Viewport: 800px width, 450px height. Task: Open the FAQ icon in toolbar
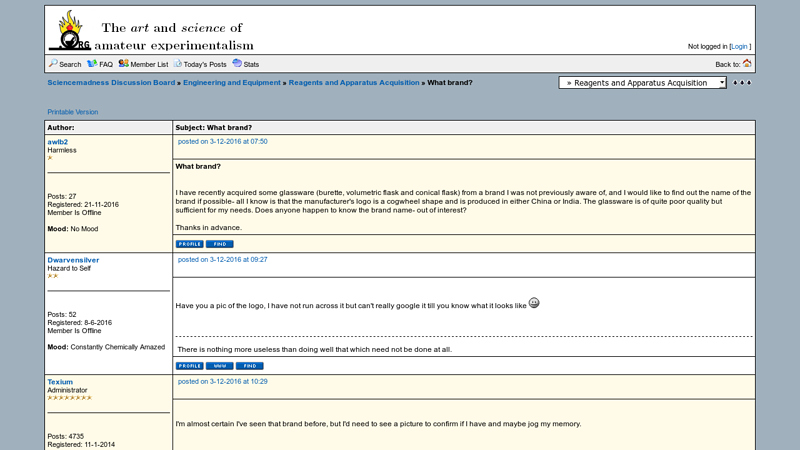(92, 63)
